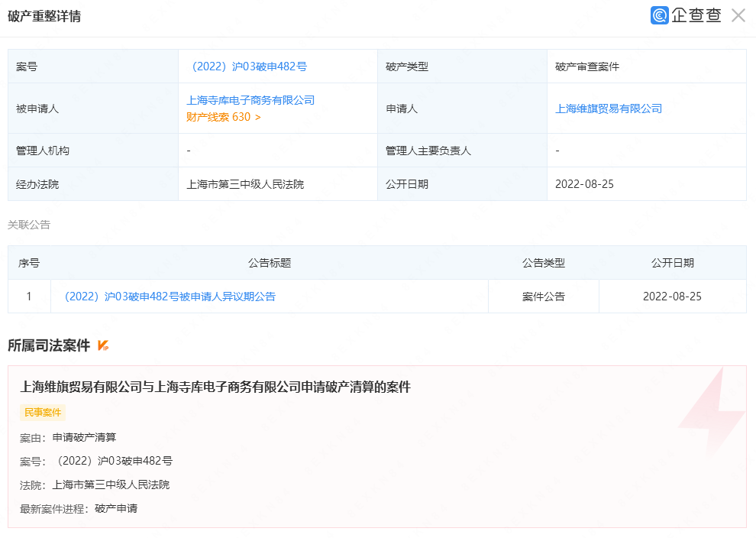Click the 序号 column header

click(29, 263)
